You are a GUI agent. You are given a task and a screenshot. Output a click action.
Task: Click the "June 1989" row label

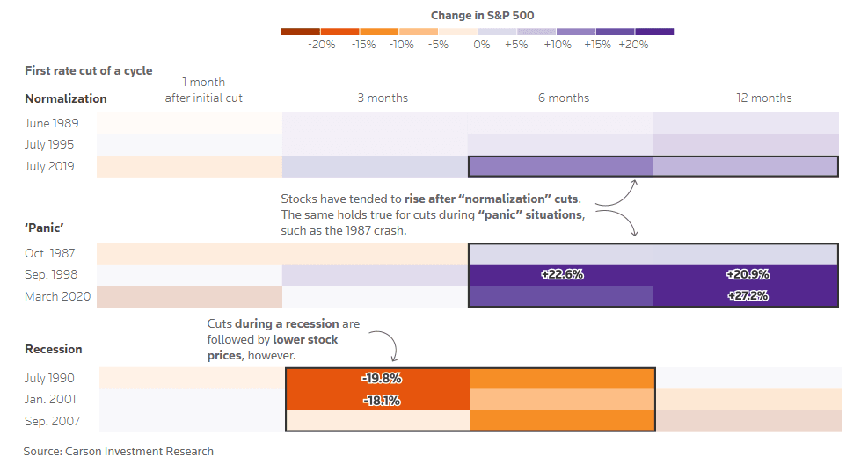click(49, 123)
